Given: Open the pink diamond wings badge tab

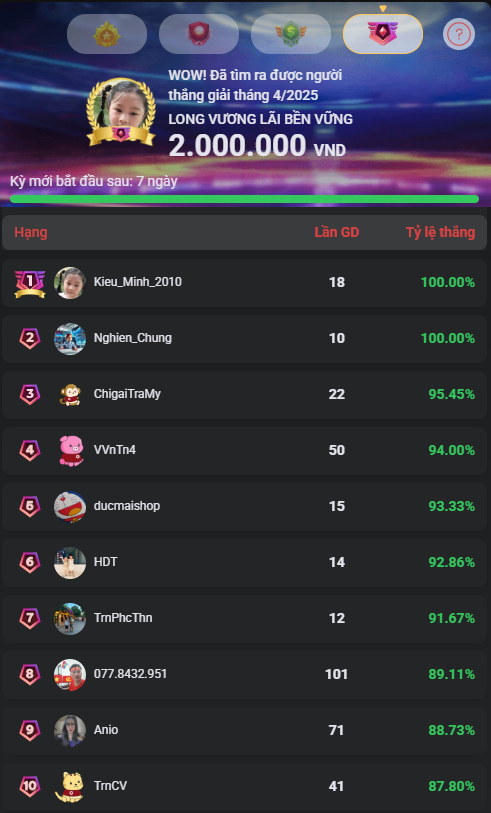Looking at the screenshot, I should tap(383, 34).
